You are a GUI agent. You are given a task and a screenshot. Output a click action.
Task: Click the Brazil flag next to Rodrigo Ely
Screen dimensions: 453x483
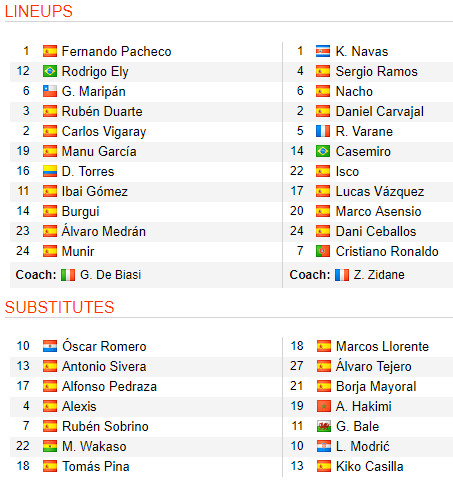coord(50,71)
